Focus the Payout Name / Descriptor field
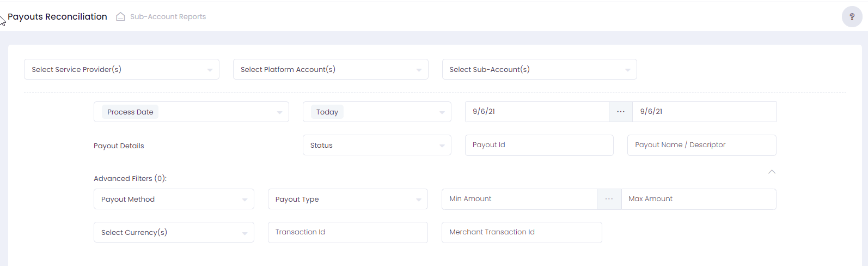868x266 pixels. pyautogui.click(x=701, y=145)
